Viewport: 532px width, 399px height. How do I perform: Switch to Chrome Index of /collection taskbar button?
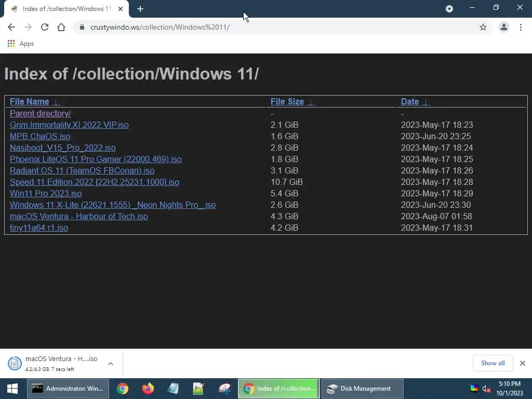pyautogui.click(x=279, y=389)
